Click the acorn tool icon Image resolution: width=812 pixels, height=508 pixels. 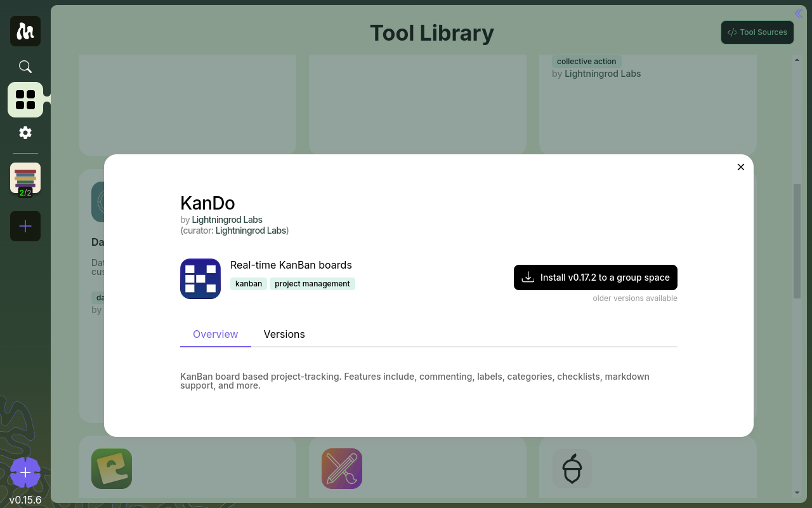click(x=572, y=469)
